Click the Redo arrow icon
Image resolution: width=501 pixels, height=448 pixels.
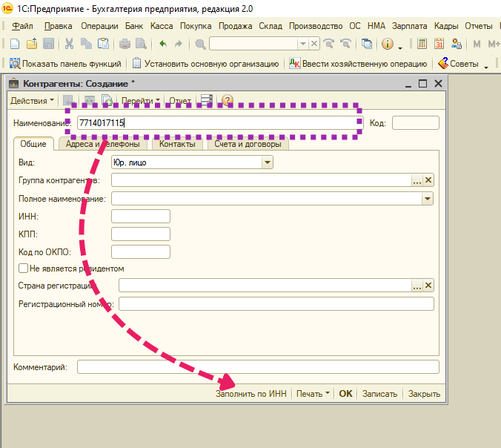tap(179, 44)
